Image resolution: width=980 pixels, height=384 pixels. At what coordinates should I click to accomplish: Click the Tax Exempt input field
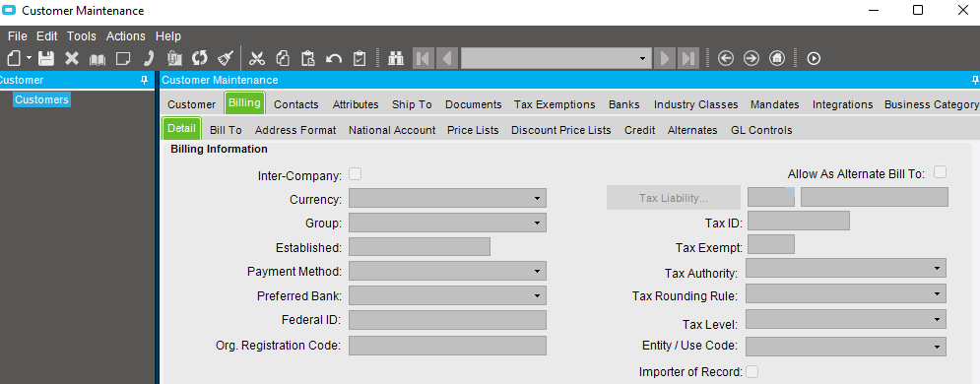click(771, 244)
